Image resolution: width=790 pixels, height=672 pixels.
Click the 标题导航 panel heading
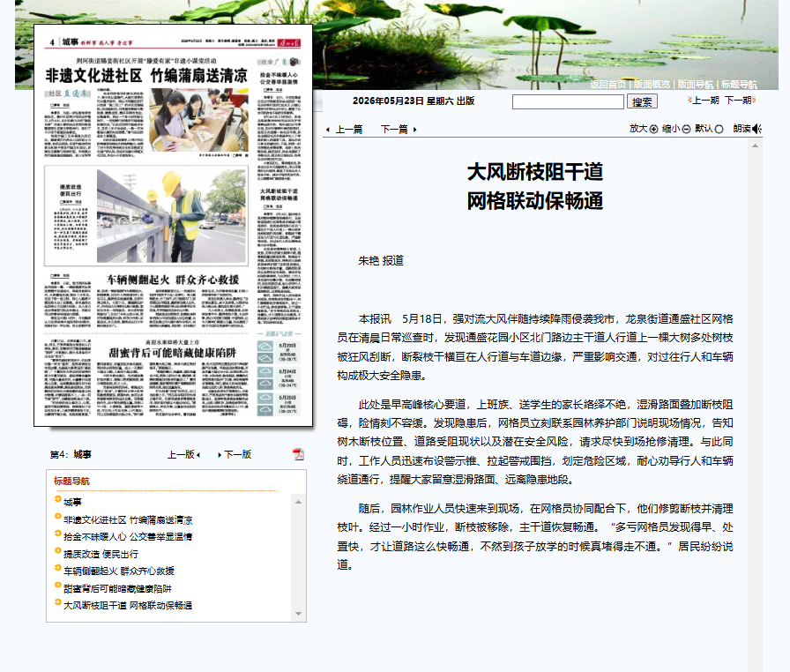(71, 482)
